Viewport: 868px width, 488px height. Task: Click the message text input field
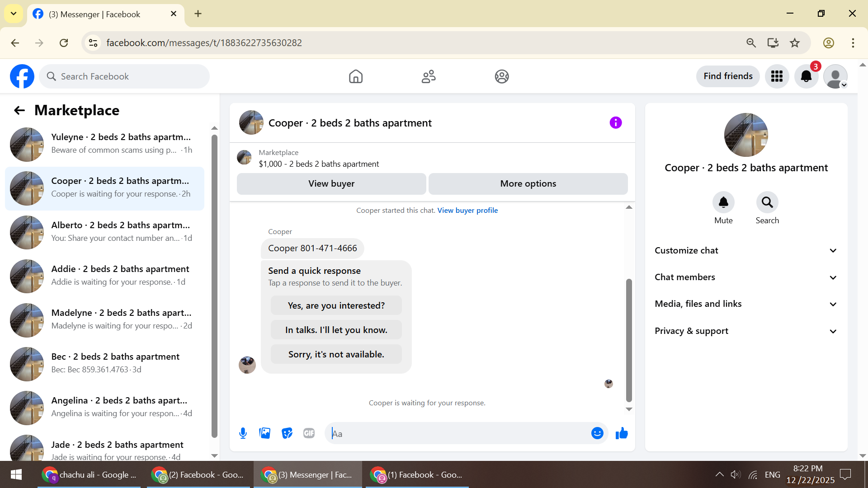(457, 433)
